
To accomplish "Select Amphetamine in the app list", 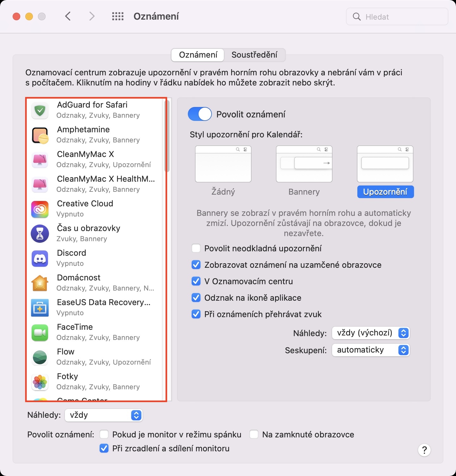I will coord(94,135).
